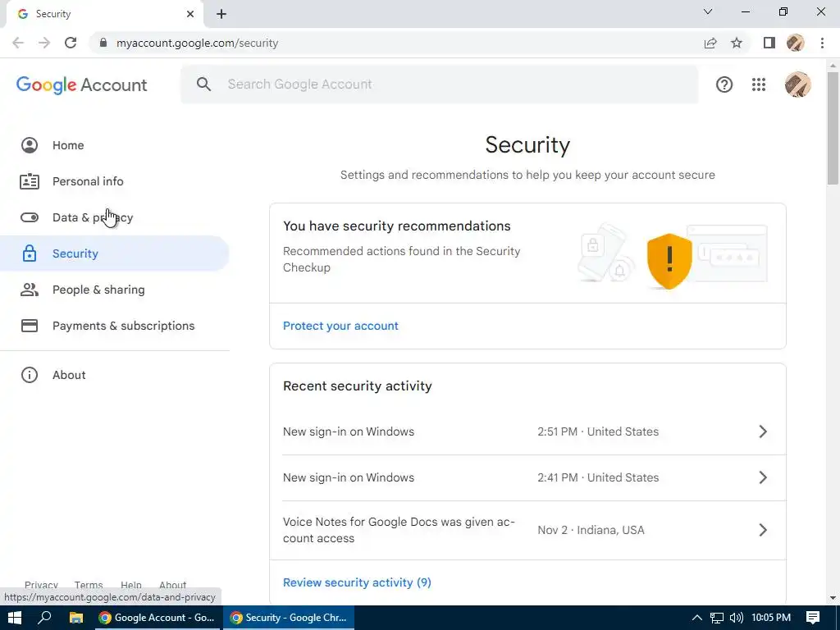
Task: Click the Google Account logo
Action: pyautogui.click(x=81, y=84)
